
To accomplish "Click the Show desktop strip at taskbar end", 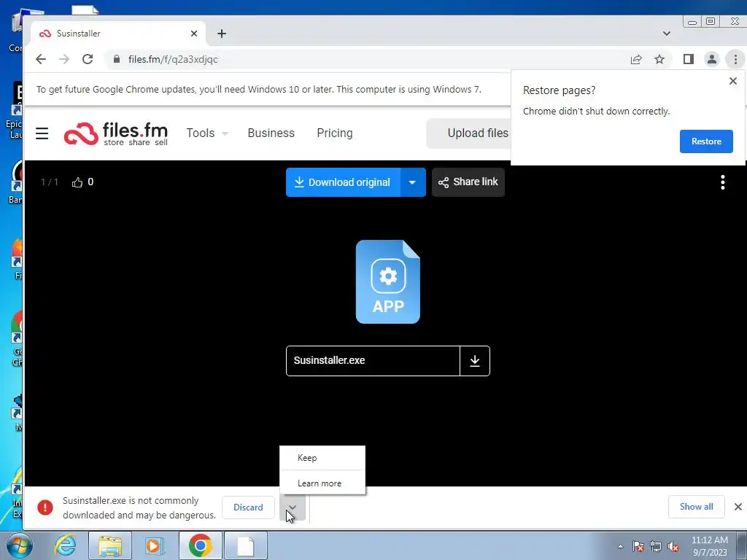I will [741, 545].
